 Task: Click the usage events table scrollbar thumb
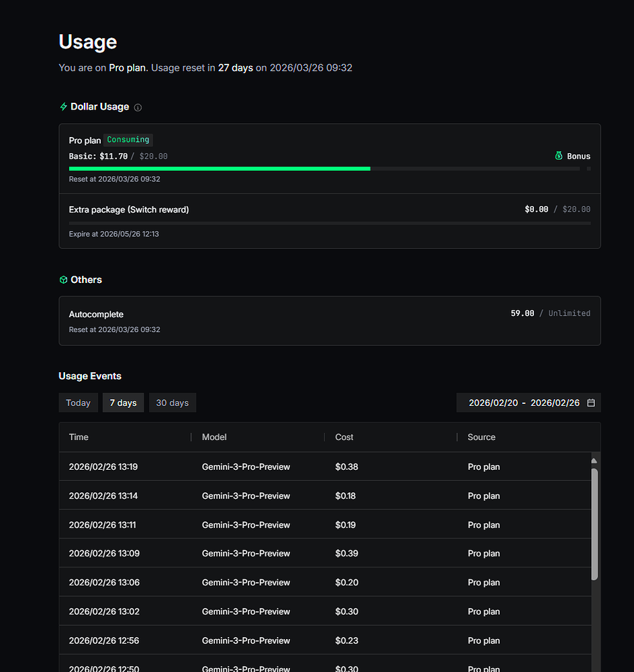pyautogui.click(x=594, y=525)
